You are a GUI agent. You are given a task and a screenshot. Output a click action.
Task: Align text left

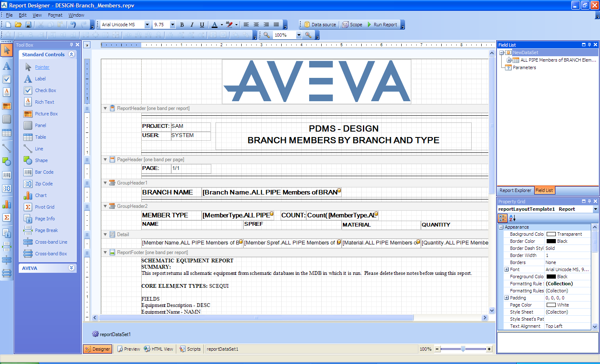[246, 25]
